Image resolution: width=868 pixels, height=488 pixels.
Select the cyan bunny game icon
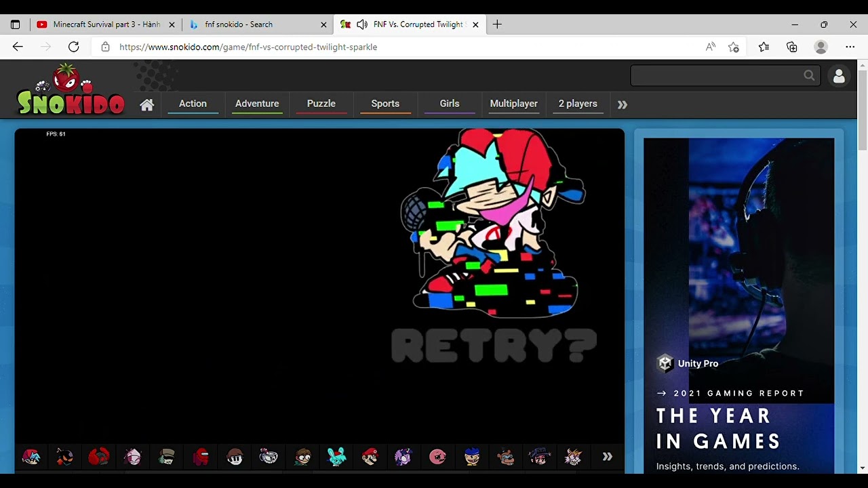pyautogui.click(x=336, y=457)
